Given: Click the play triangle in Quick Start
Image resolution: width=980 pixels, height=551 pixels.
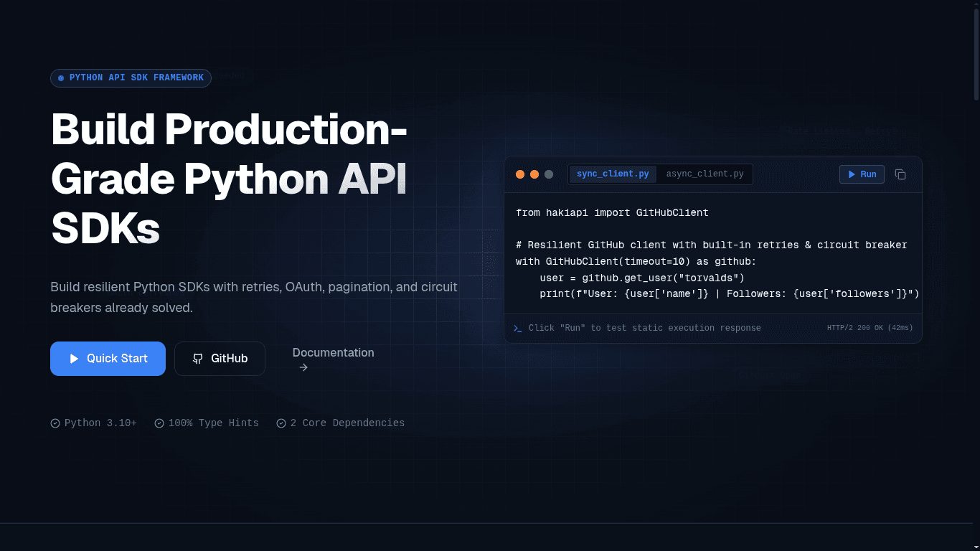Looking at the screenshot, I should tap(74, 359).
